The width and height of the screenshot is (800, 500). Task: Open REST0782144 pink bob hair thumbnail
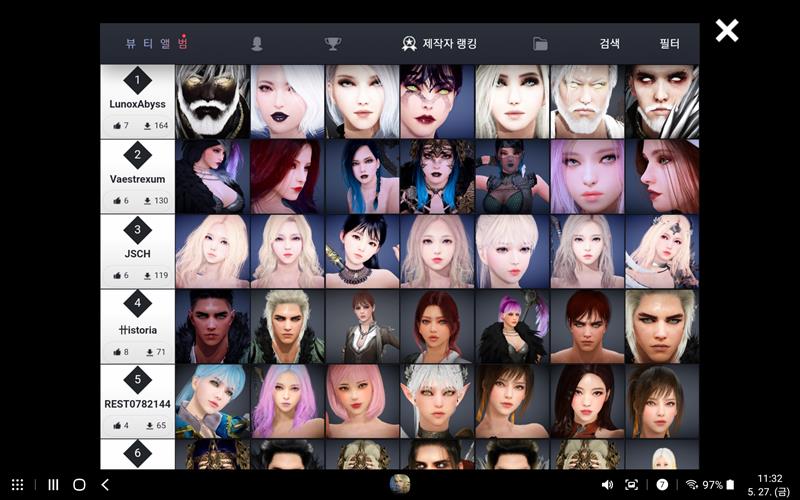tap(362, 402)
